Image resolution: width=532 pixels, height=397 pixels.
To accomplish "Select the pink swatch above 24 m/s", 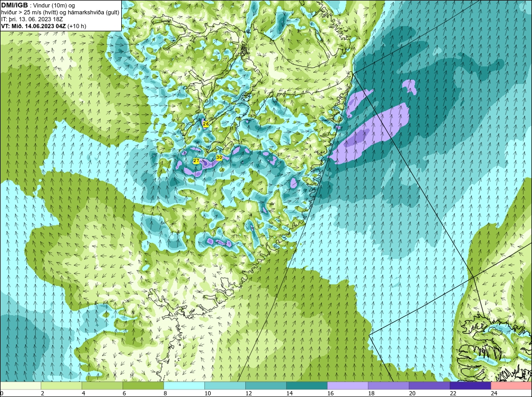I will click(x=511, y=386).
